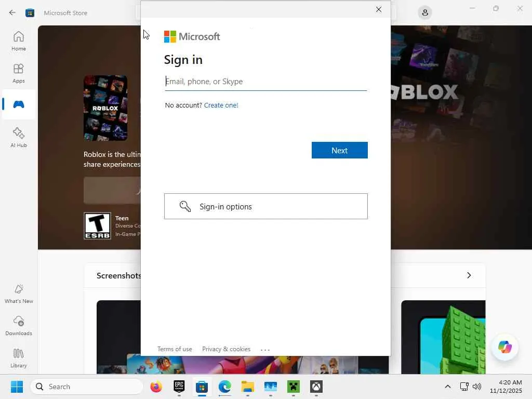Launch Firefox from the taskbar
This screenshot has height=399, width=532.
156,387
